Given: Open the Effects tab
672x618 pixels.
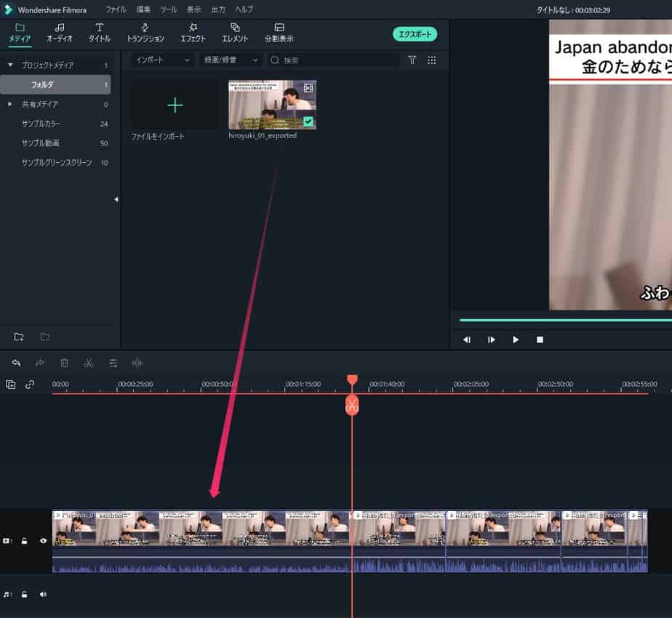Looking at the screenshot, I should coord(193,33).
